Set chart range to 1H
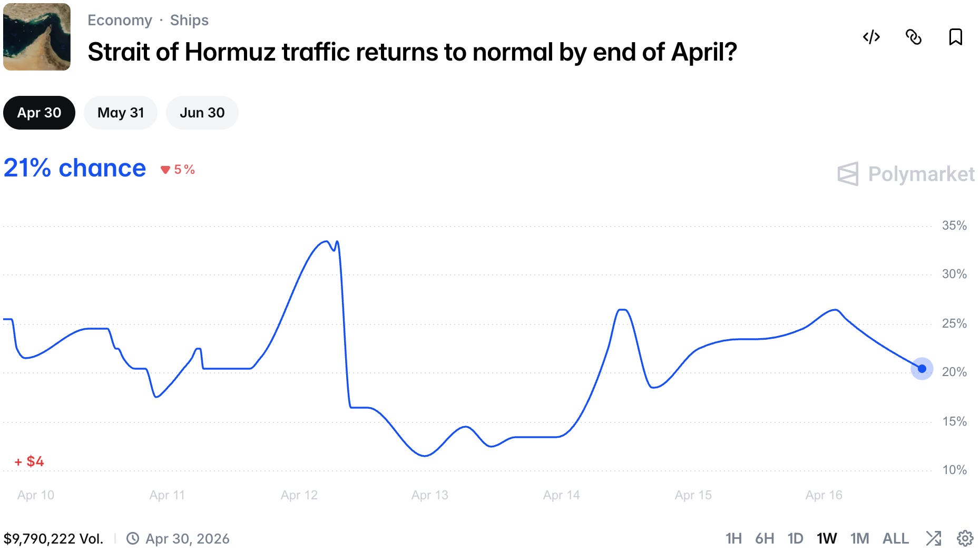Viewport: 980px width, 552px height. point(733,538)
